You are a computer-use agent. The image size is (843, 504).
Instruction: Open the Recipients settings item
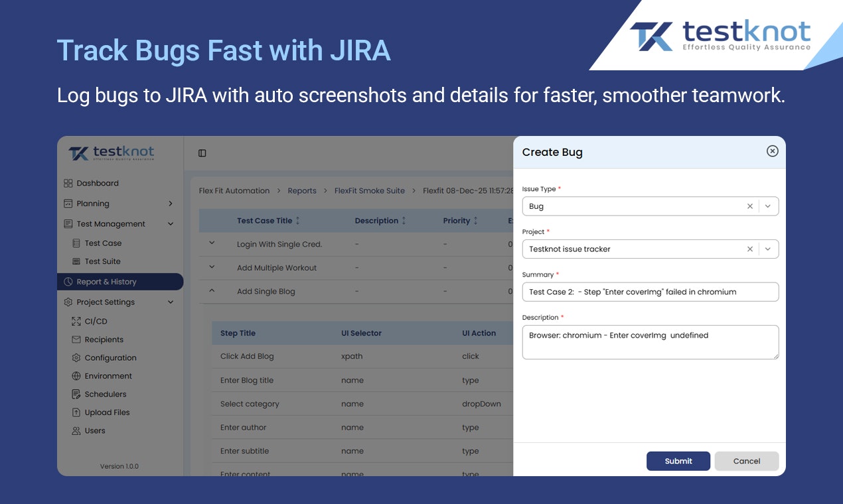104,340
